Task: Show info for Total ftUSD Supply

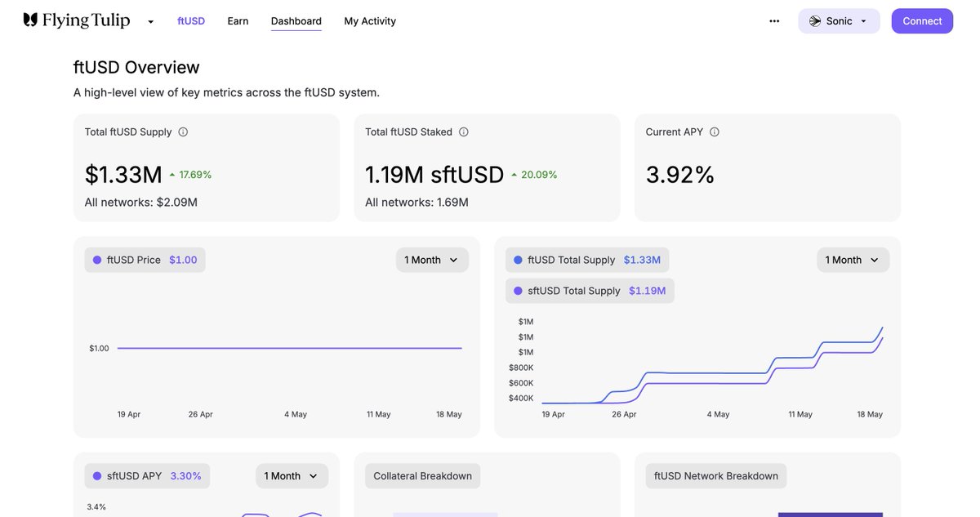Action: click(x=183, y=131)
